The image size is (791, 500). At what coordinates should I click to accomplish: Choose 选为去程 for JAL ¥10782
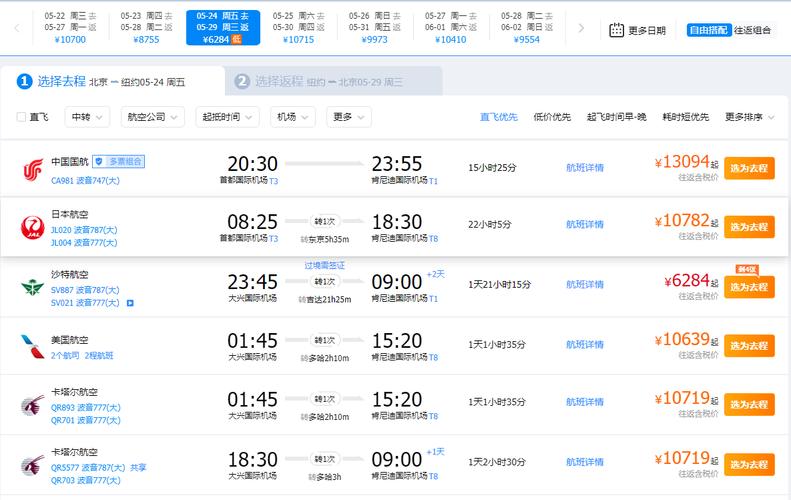[749, 227]
